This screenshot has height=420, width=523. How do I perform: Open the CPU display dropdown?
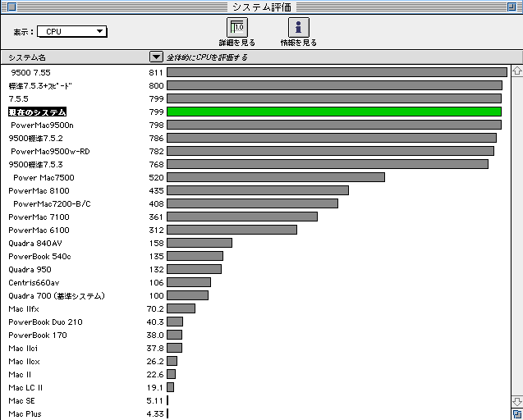tap(71, 32)
